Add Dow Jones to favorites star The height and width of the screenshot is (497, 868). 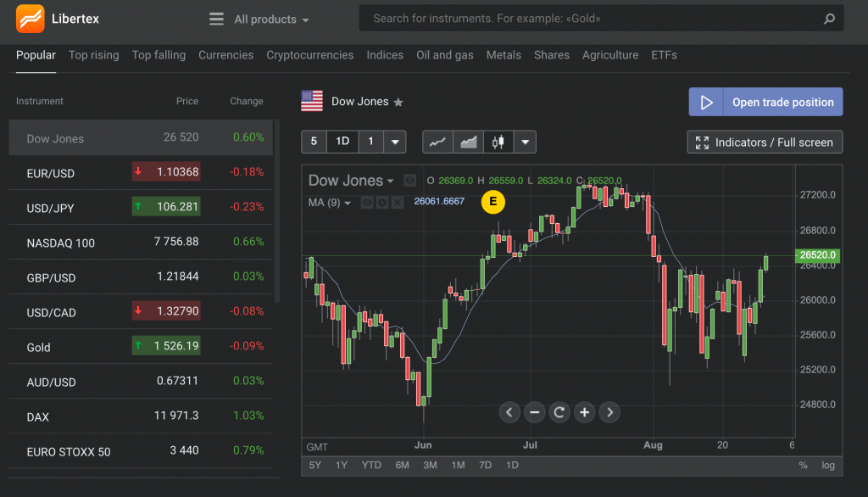coord(398,102)
